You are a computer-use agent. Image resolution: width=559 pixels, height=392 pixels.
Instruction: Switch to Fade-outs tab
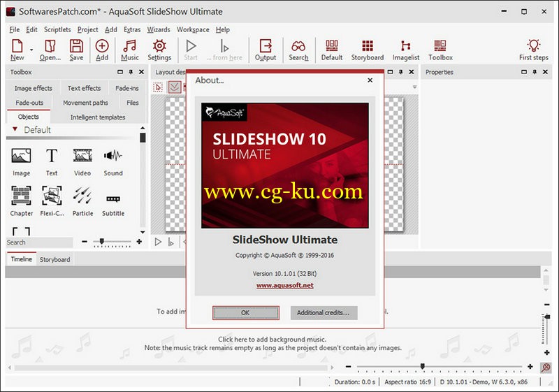(x=29, y=103)
